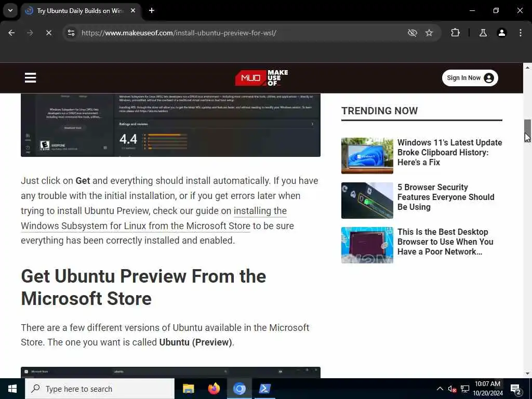
Task: Click the scrollbar up arrow
Action: [527, 68]
